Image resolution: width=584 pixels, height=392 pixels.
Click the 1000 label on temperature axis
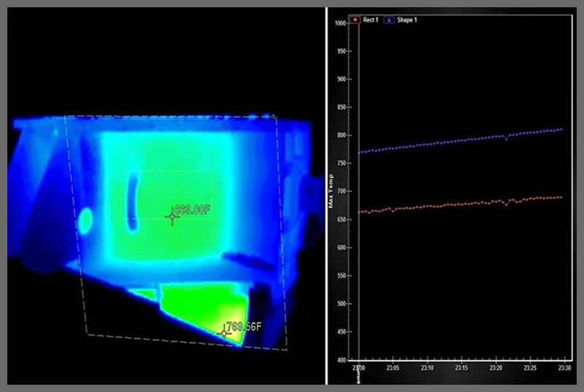341,23
